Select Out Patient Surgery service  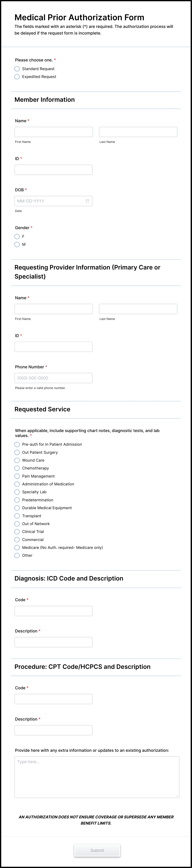point(17,452)
